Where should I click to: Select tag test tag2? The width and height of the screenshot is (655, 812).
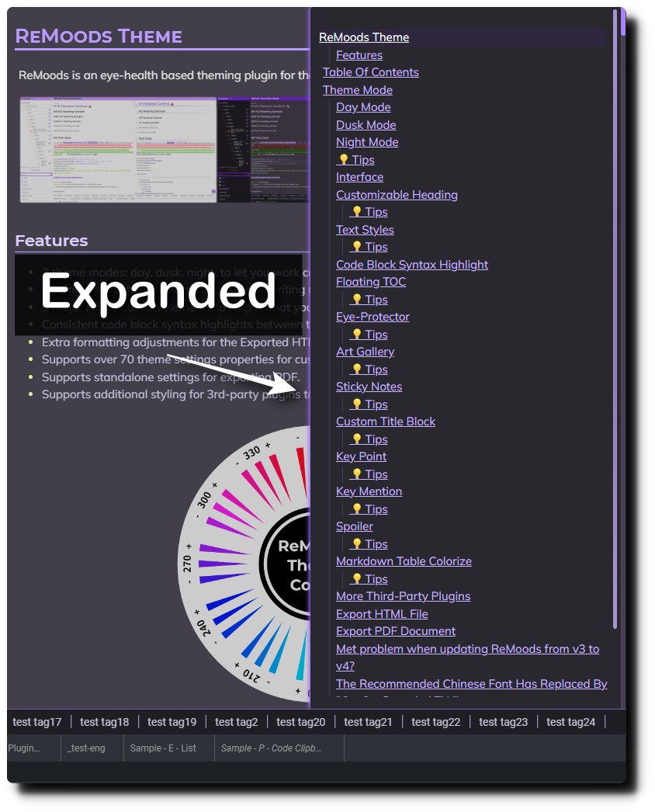(236, 722)
